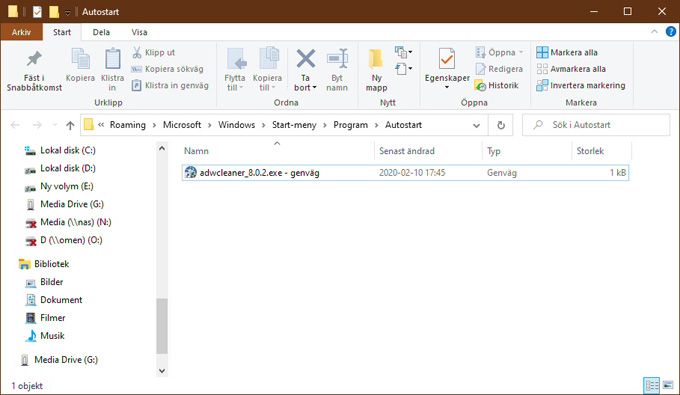
Task: Refresh the folder view
Action: click(500, 125)
